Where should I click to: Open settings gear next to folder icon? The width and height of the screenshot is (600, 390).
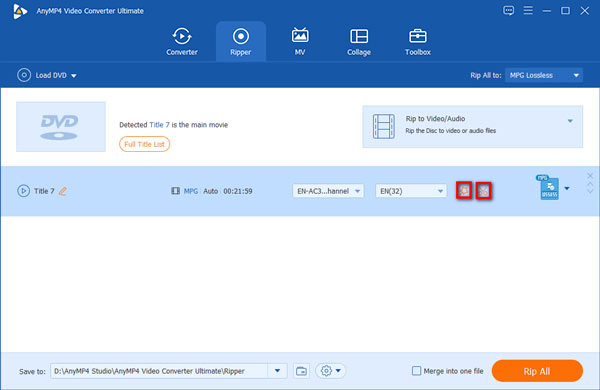pos(326,371)
